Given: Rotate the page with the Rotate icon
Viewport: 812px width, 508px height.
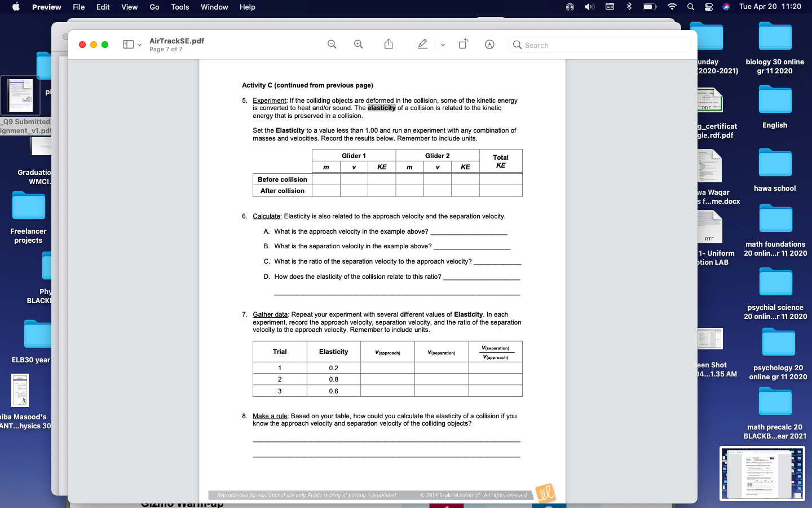Looking at the screenshot, I should pyautogui.click(x=463, y=44).
